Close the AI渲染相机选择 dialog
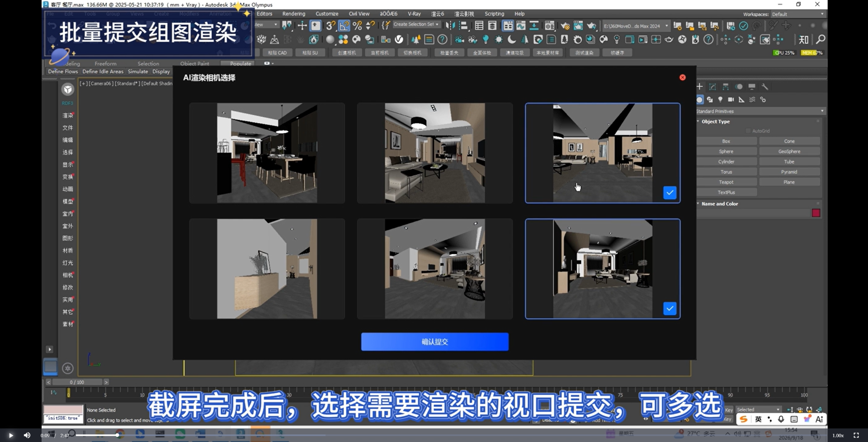 [683, 78]
